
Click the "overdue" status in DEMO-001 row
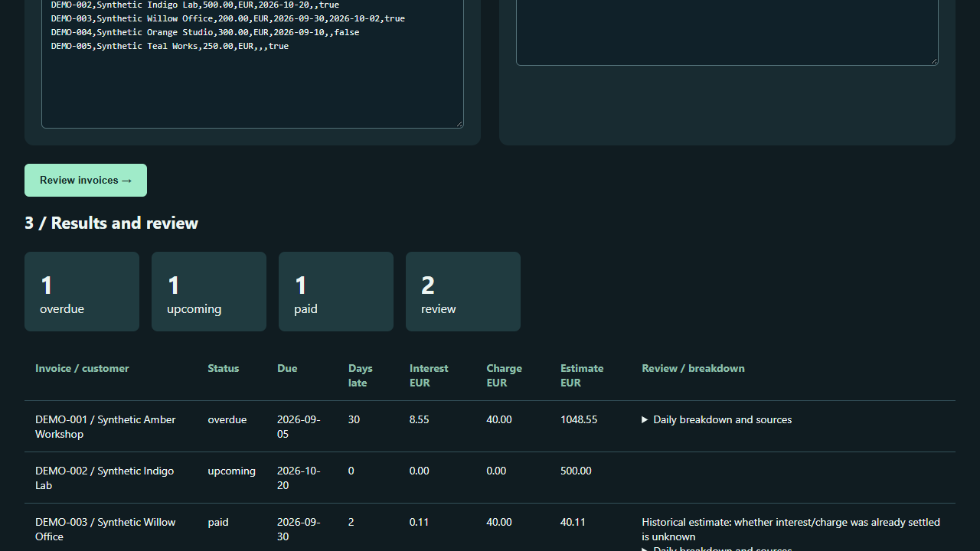227,419
